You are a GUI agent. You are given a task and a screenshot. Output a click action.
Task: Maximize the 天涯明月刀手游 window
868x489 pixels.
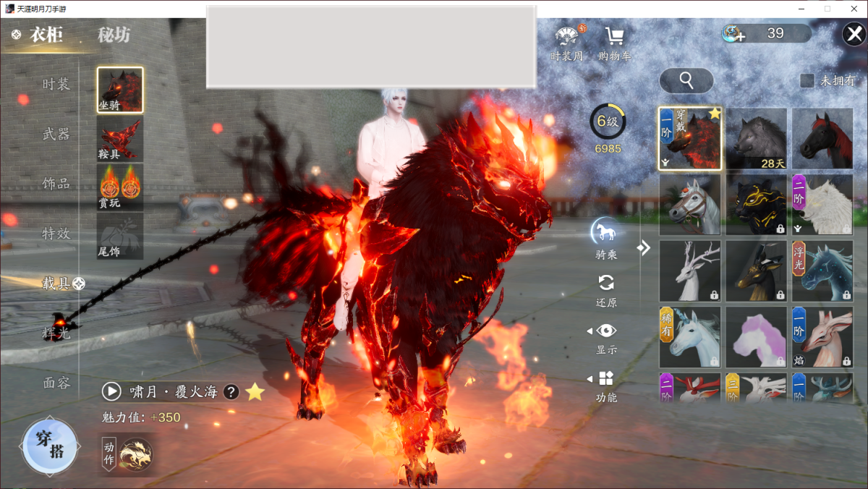(827, 8)
